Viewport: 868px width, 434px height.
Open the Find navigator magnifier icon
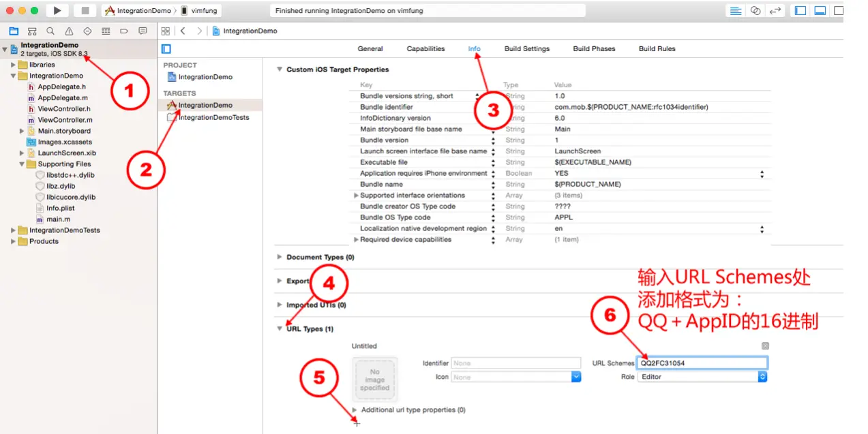tap(50, 31)
